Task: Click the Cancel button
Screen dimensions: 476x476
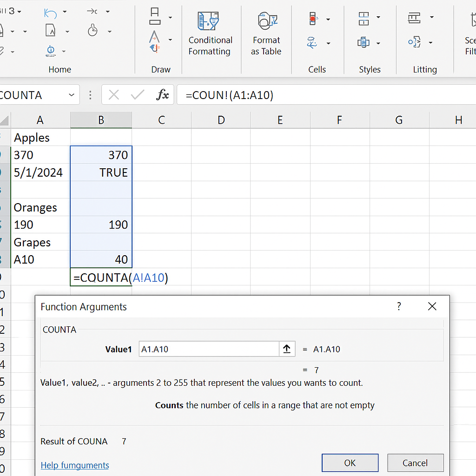Action: (415, 463)
